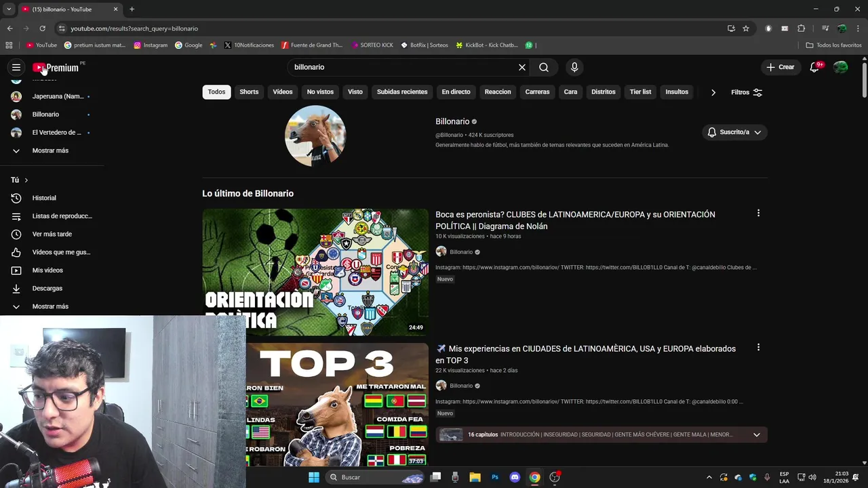
Task: Select the Shorts filter chip
Action: (x=249, y=92)
